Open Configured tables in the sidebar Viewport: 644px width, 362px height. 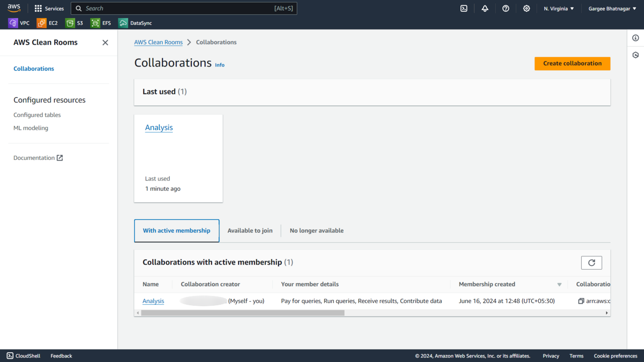pos(37,115)
